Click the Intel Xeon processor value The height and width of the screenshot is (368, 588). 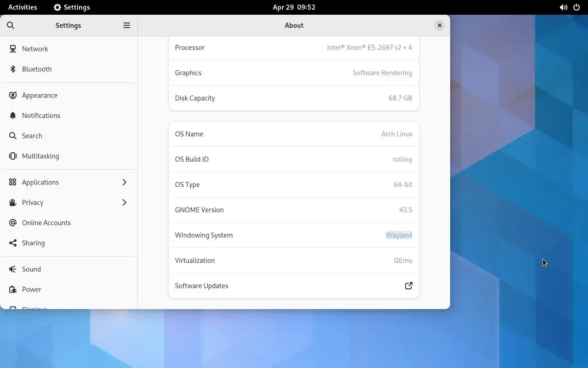tap(369, 47)
